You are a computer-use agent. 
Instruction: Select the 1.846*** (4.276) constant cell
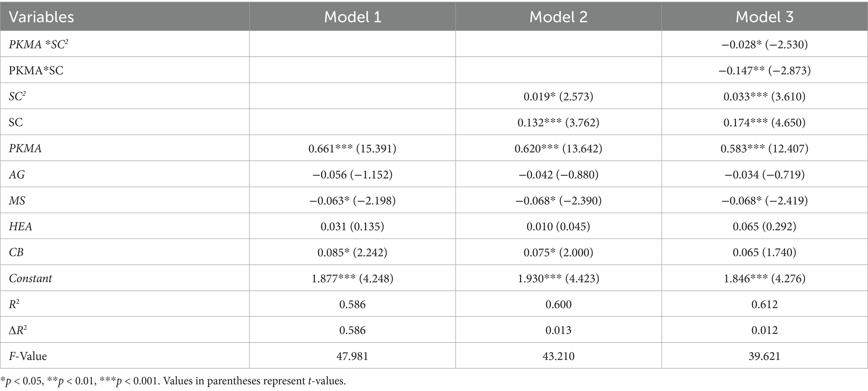click(x=764, y=278)
